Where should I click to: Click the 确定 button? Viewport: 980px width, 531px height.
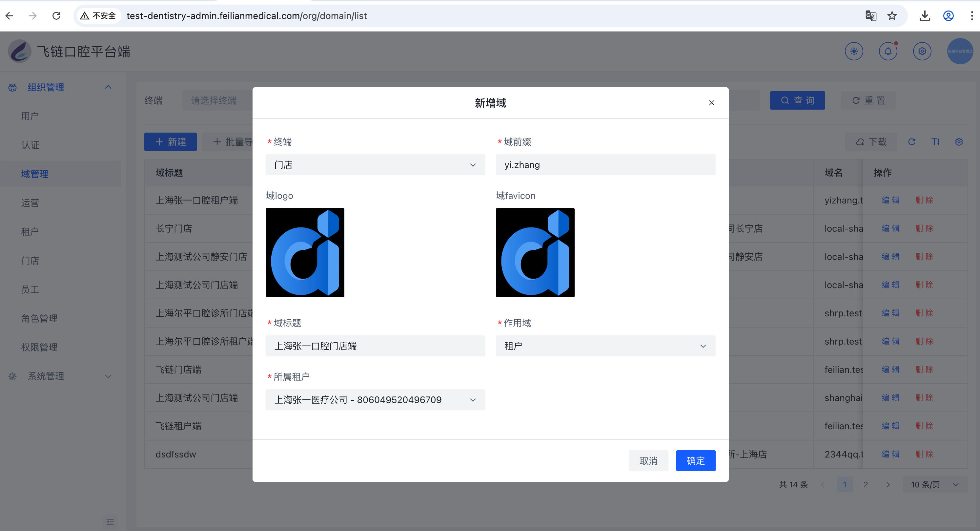click(x=695, y=460)
